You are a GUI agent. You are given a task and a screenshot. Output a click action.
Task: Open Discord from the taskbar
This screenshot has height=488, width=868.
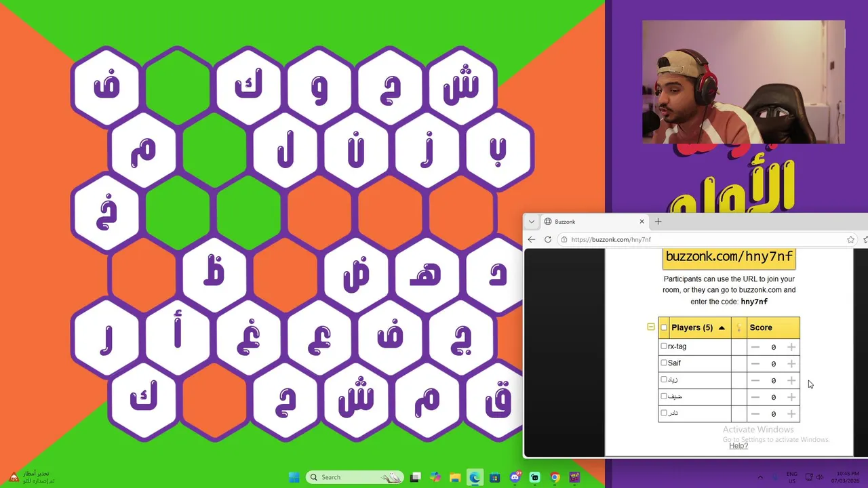click(x=515, y=477)
